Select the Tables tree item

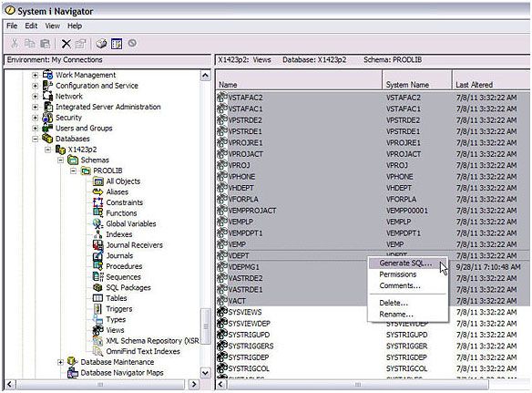[x=117, y=298]
